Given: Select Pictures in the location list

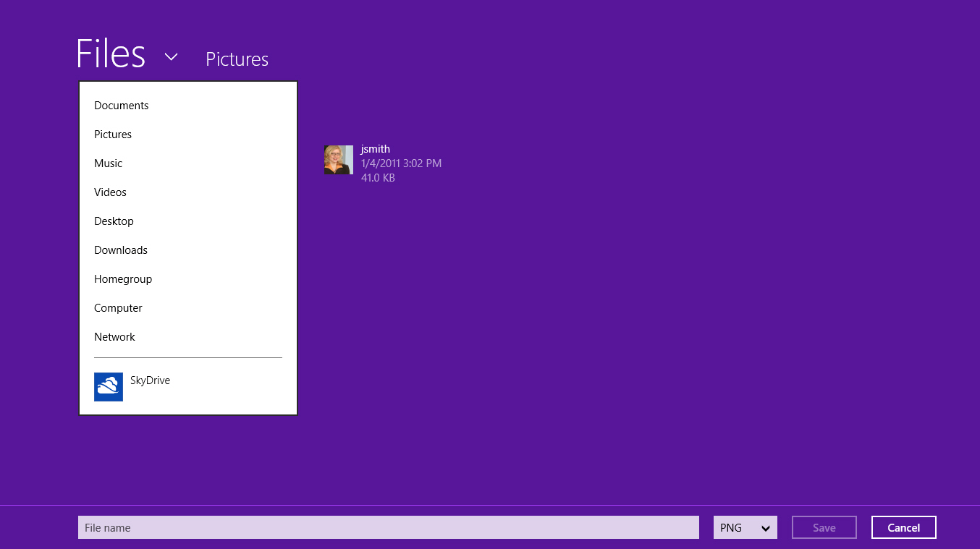Looking at the screenshot, I should pyautogui.click(x=113, y=135).
